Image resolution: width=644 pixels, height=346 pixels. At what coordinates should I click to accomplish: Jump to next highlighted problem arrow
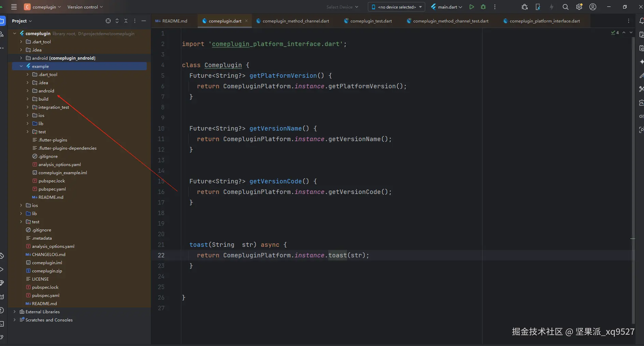coord(631,32)
